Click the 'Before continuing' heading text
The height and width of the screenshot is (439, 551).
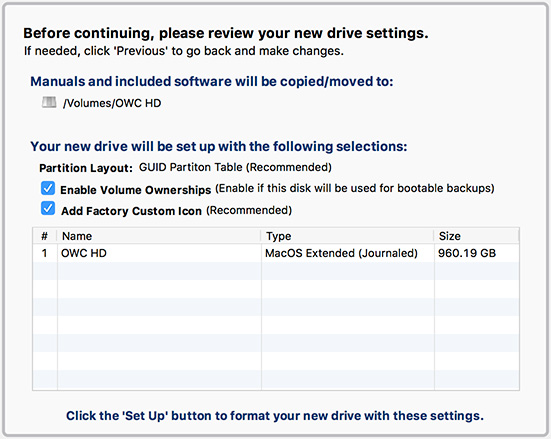coord(226,33)
